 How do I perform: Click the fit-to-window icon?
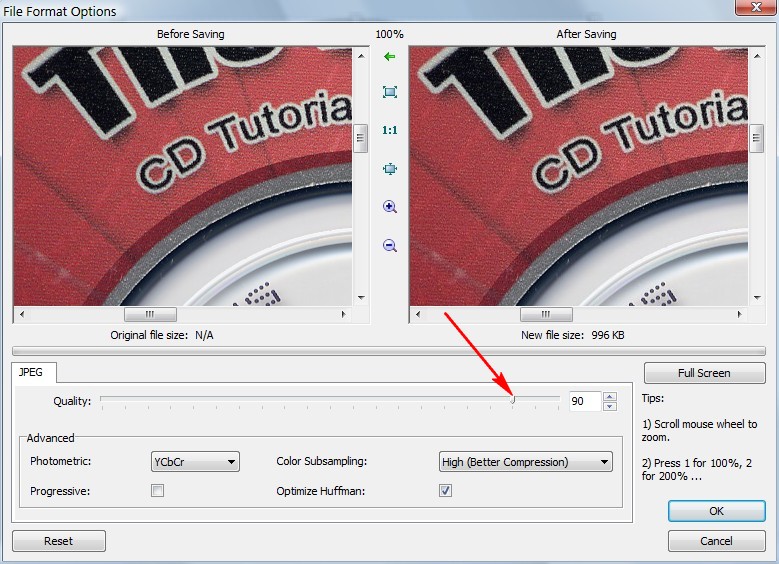click(390, 92)
